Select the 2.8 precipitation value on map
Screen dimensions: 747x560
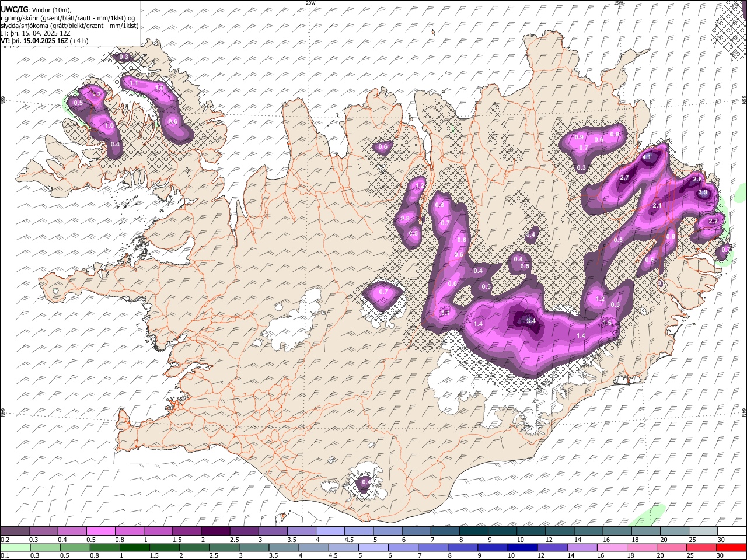tap(697, 179)
